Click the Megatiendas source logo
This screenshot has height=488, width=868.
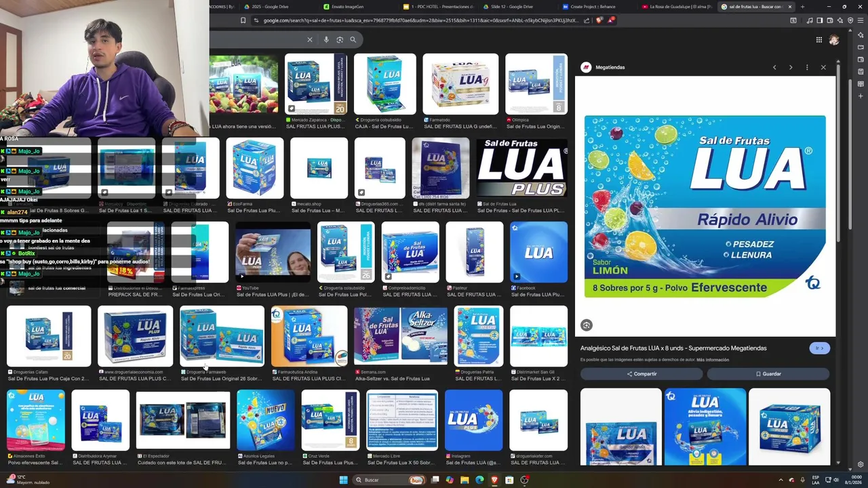[x=586, y=67]
